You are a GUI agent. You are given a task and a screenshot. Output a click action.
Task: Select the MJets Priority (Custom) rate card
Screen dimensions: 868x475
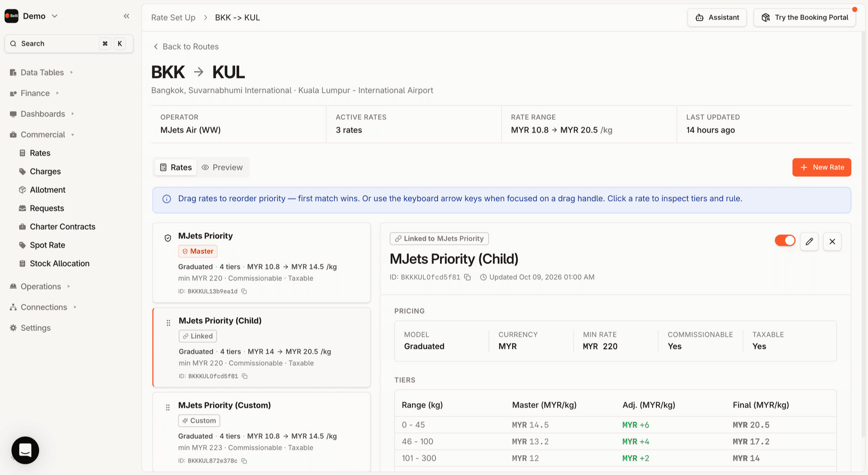click(x=262, y=432)
